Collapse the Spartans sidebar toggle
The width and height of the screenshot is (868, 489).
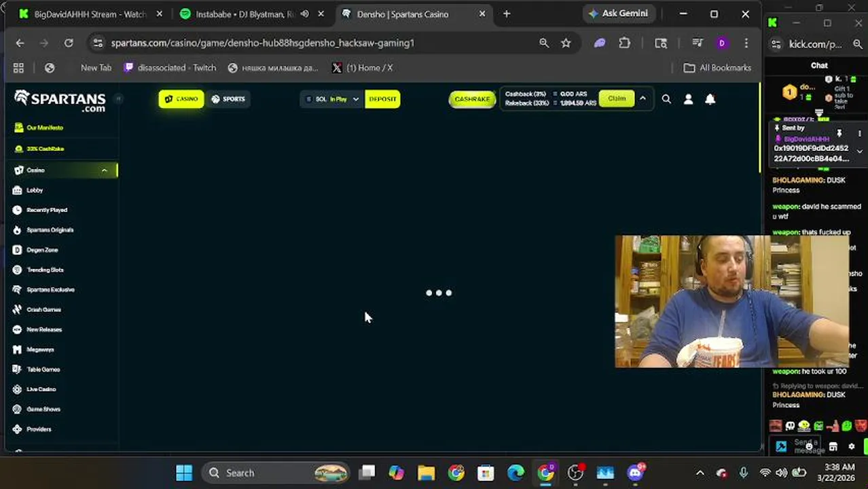(117, 99)
